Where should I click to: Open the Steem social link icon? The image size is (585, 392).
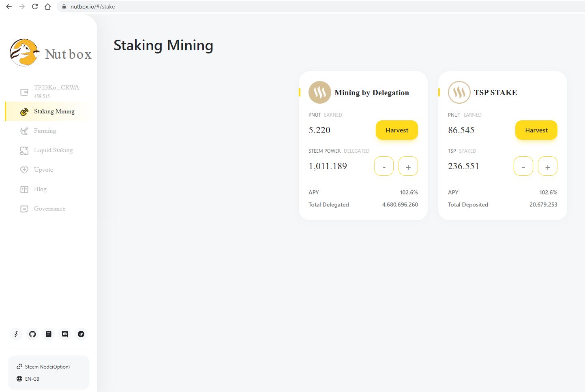point(16,334)
